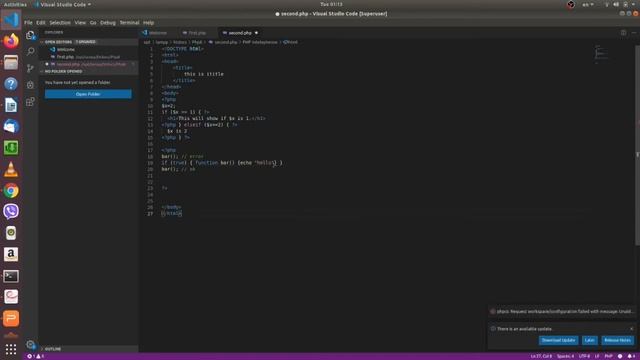Select first.php in Open Editors
Image resolution: width=640 pixels, height=360 pixels.
click(x=89, y=57)
